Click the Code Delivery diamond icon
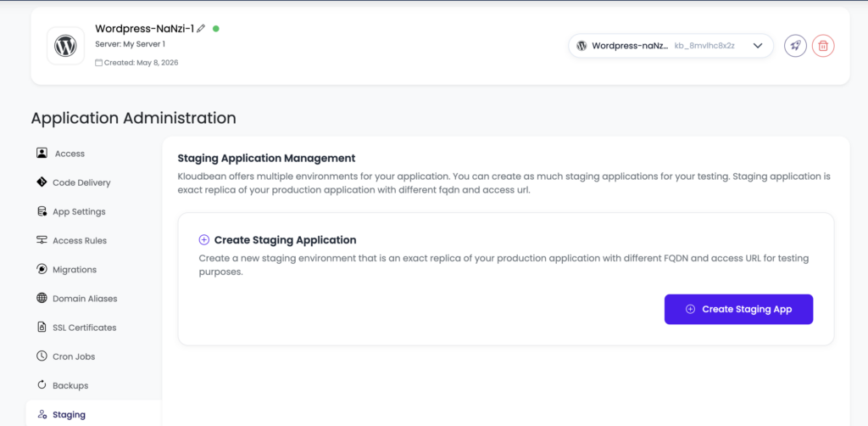This screenshot has width=868, height=426. 42,182
